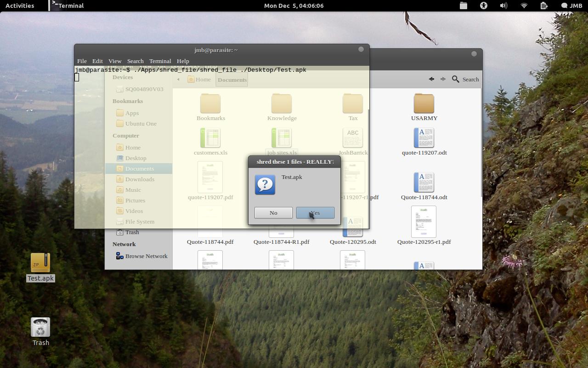Open Trash in file manager sidebar
Viewport: 588px width, 368px height.
pos(128,232)
